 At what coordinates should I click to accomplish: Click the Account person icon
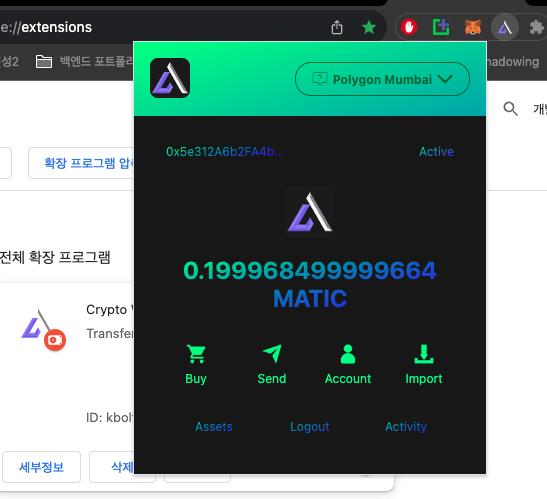(348, 354)
